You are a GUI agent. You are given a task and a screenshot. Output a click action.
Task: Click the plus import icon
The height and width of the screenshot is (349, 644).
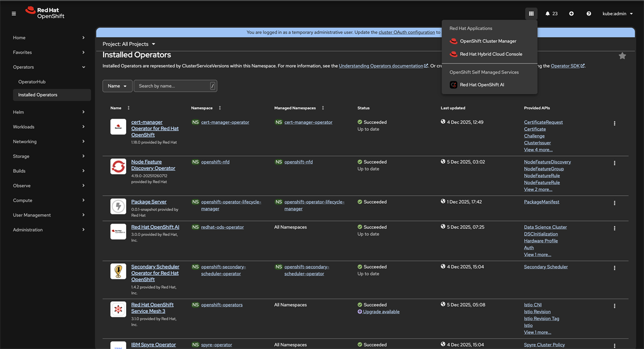point(571,13)
